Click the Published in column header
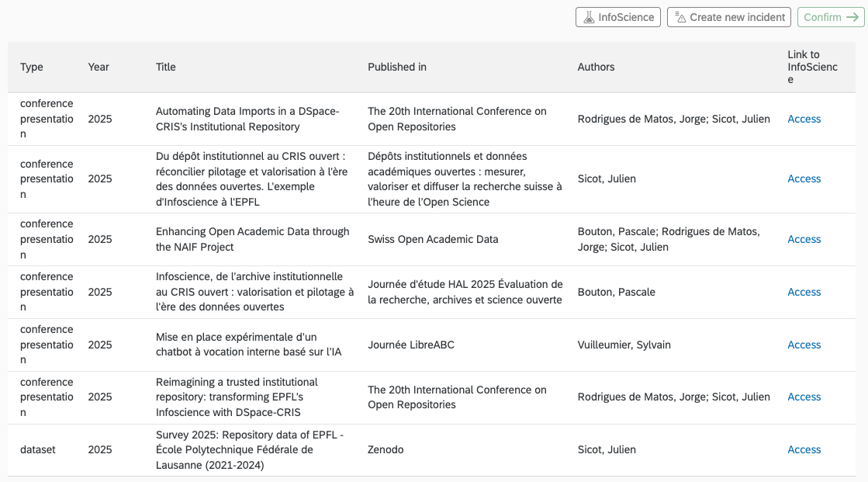 [x=397, y=67]
